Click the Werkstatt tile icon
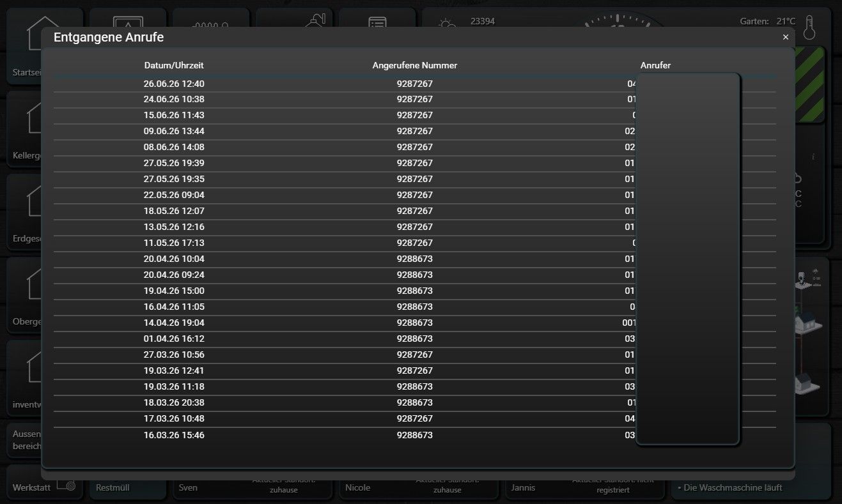This screenshot has width=842, height=504. (x=66, y=485)
